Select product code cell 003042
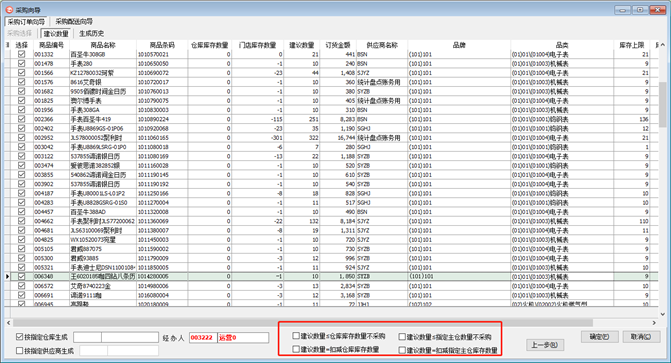The width and height of the screenshot is (671, 363). coord(51,147)
